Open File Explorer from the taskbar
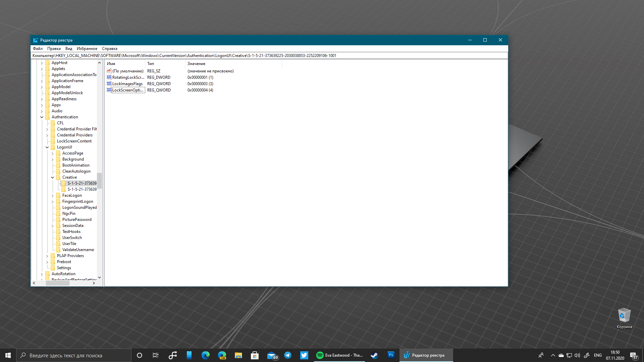This screenshot has height=362, width=644. (238, 355)
